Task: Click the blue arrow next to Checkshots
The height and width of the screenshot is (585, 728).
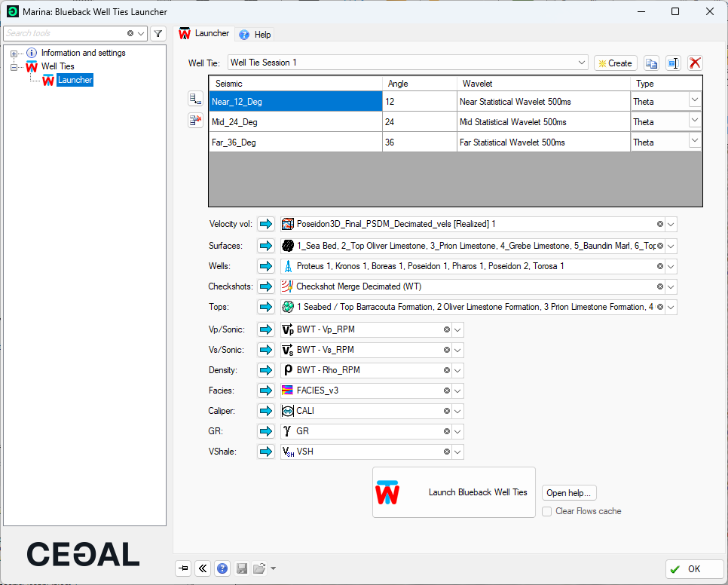Action: point(266,286)
